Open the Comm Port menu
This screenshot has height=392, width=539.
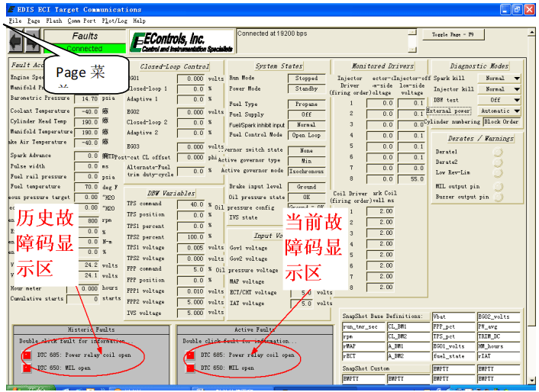[x=82, y=21]
